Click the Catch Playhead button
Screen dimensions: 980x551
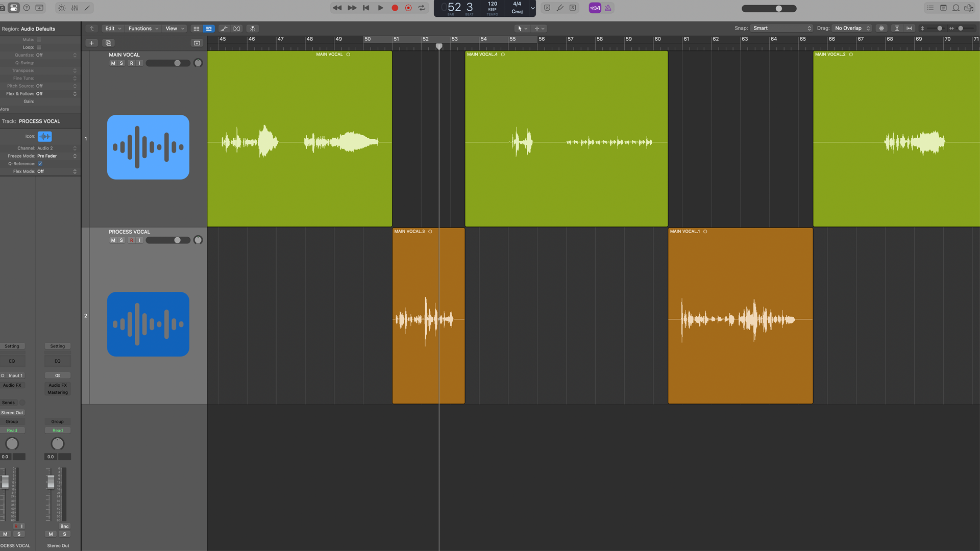click(x=253, y=29)
